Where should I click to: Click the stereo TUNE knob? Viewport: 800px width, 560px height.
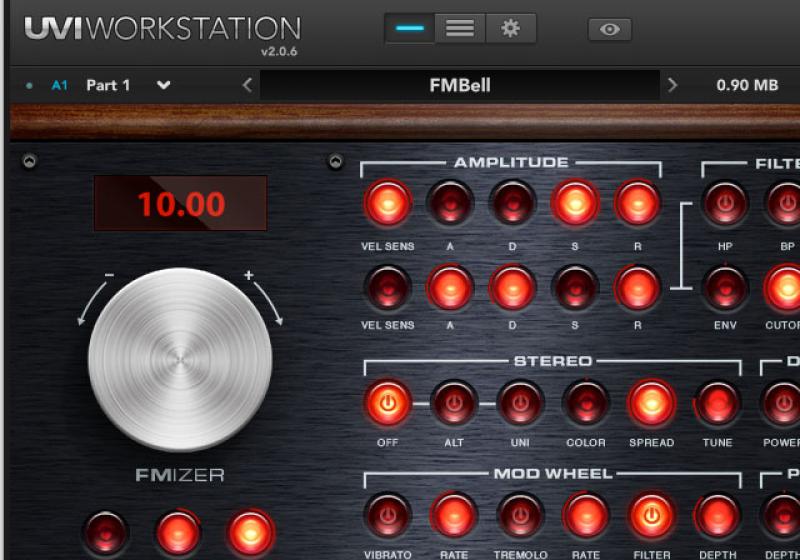(717, 403)
